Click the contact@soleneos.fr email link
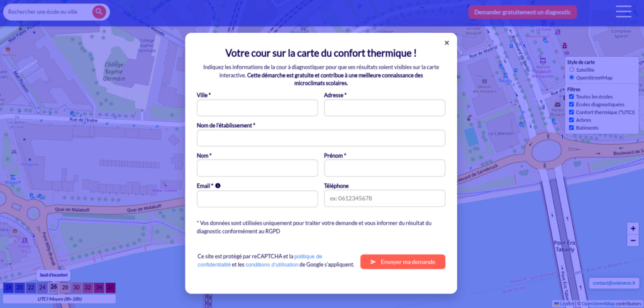644x308 pixels. pyautogui.click(x=614, y=283)
